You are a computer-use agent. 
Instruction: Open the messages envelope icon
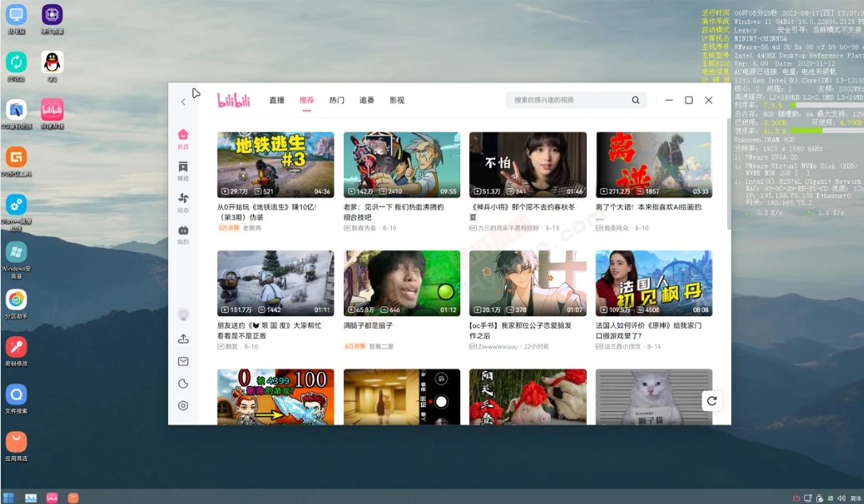point(183,361)
